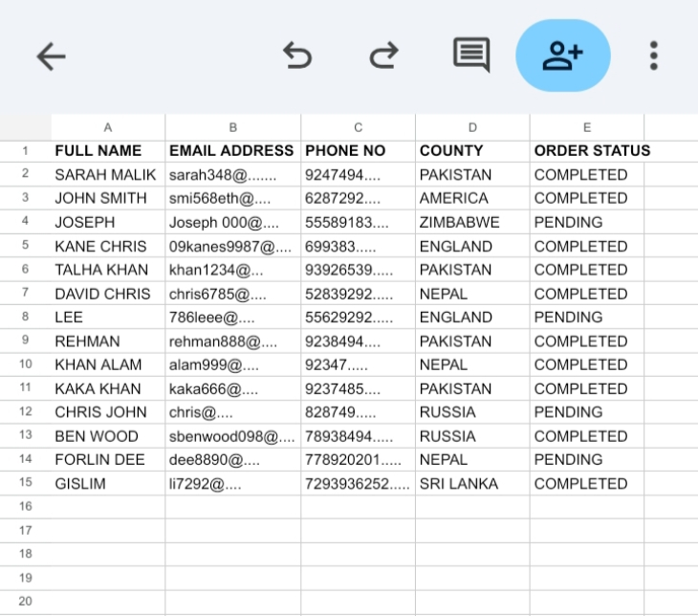
Task: Select the EMAIL ADDRESS header cell
Action: click(x=231, y=151)
